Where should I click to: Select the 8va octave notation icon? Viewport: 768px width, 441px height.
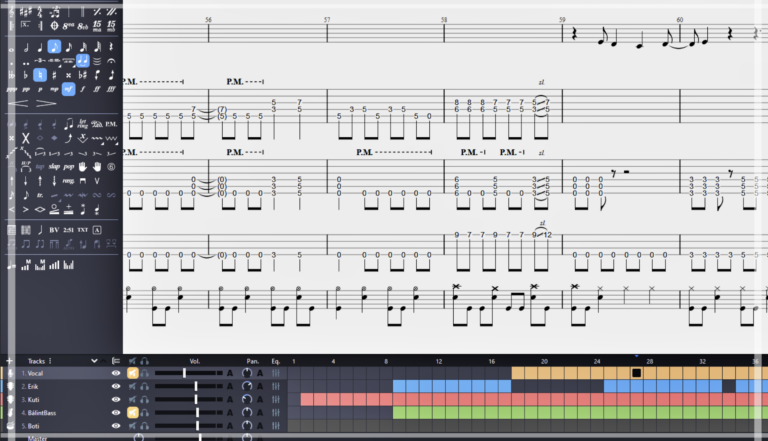67,25
